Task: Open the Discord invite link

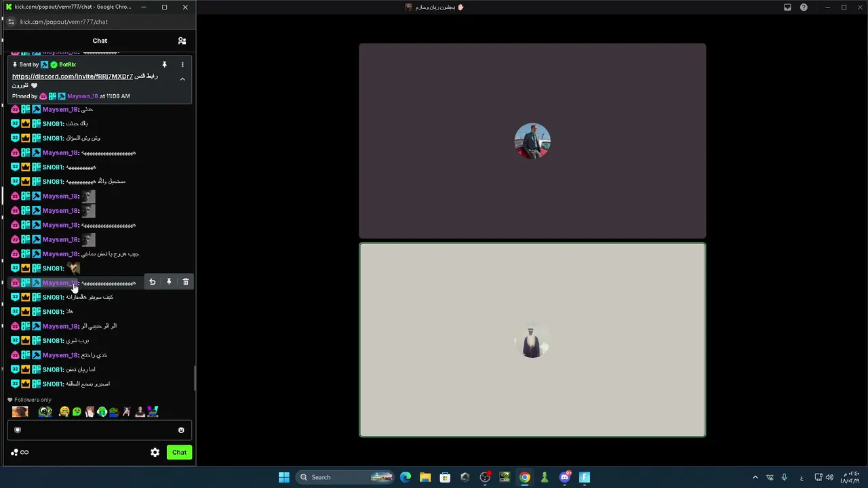Action: [73, 77]
